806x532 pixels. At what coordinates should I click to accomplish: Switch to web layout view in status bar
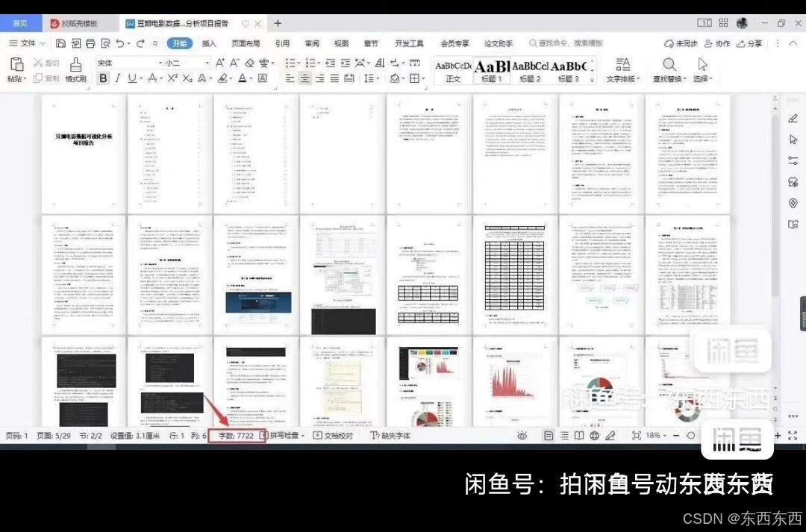[x=594, y=436]
